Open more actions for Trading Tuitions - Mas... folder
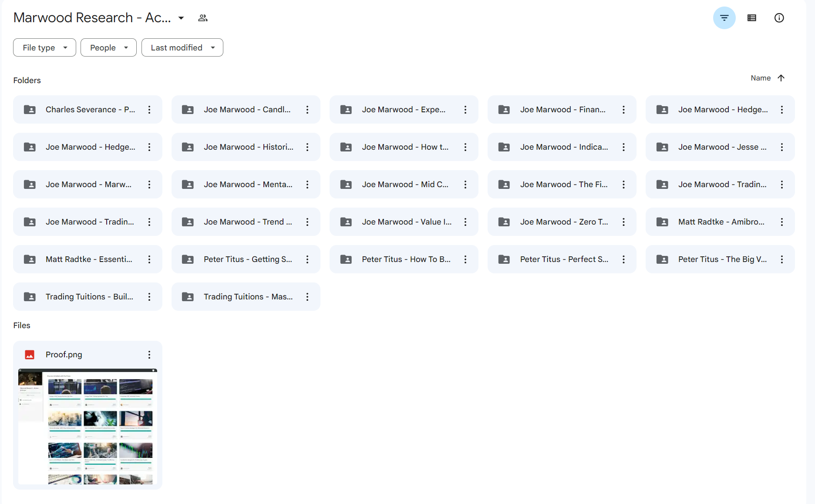 [x=307, y=297]
